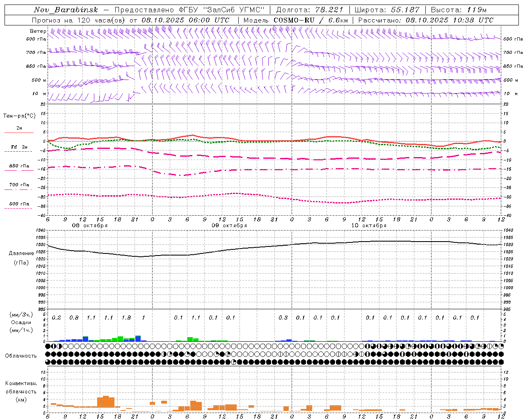This screenshot has width=525, height=420.
Task: Click the '(мм/1ч.)' units label
Action: (21, 330)
